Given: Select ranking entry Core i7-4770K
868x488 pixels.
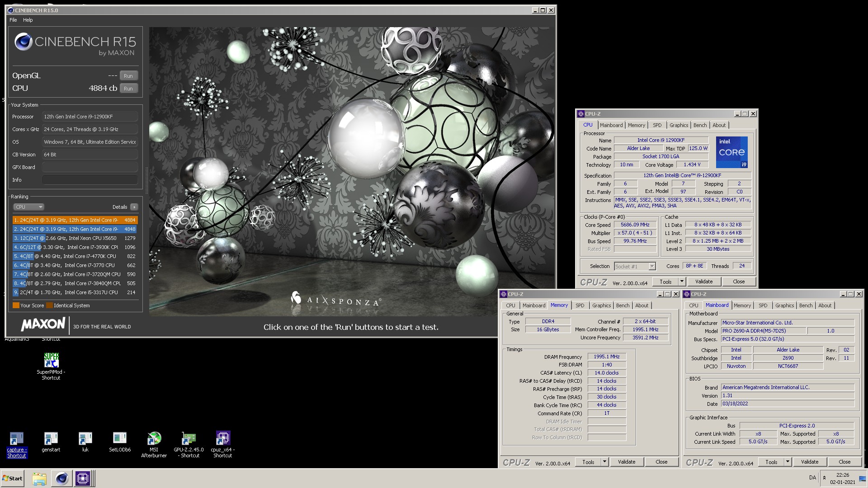Looking at the screenshot, I should [75, 256].
